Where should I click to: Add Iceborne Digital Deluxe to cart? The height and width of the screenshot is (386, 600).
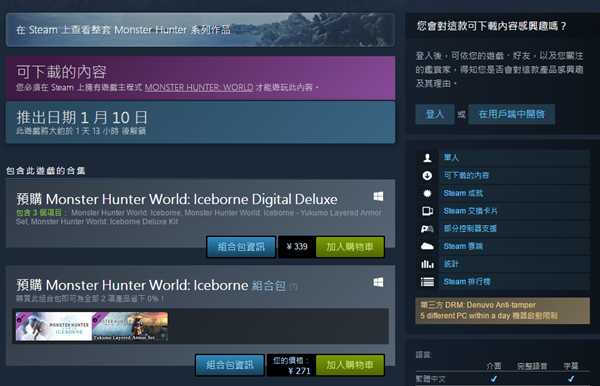pyautogui.click(x=350, y=247)
